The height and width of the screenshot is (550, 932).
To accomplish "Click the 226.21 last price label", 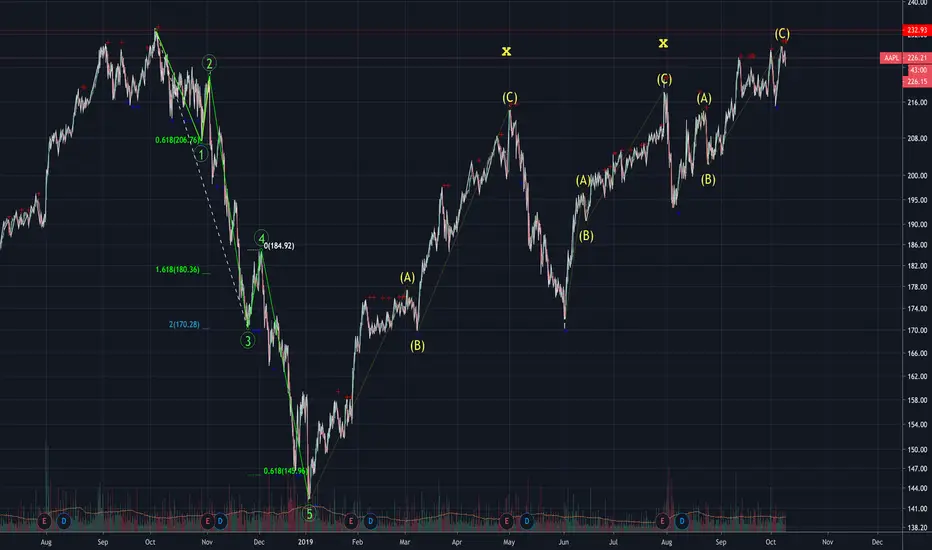I will click(917, 58).
